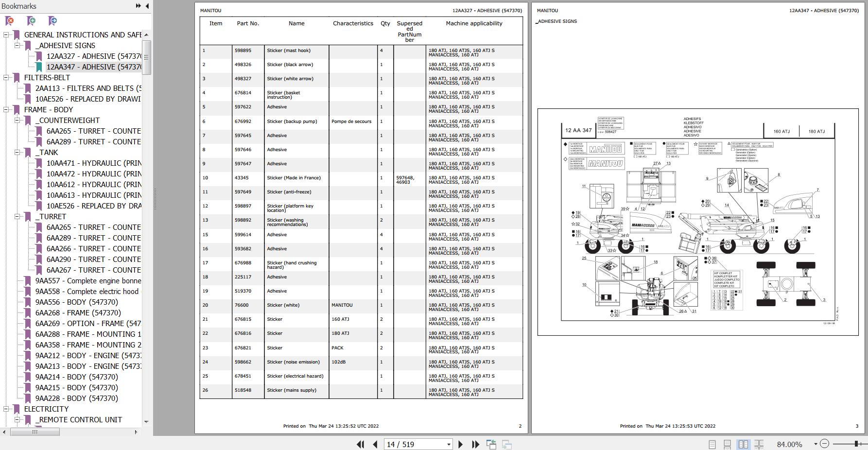Expand the _REMOTE CONTROL UNIT branch
The width and height of the screenshot is (868, 450).
tap(17, 419)
